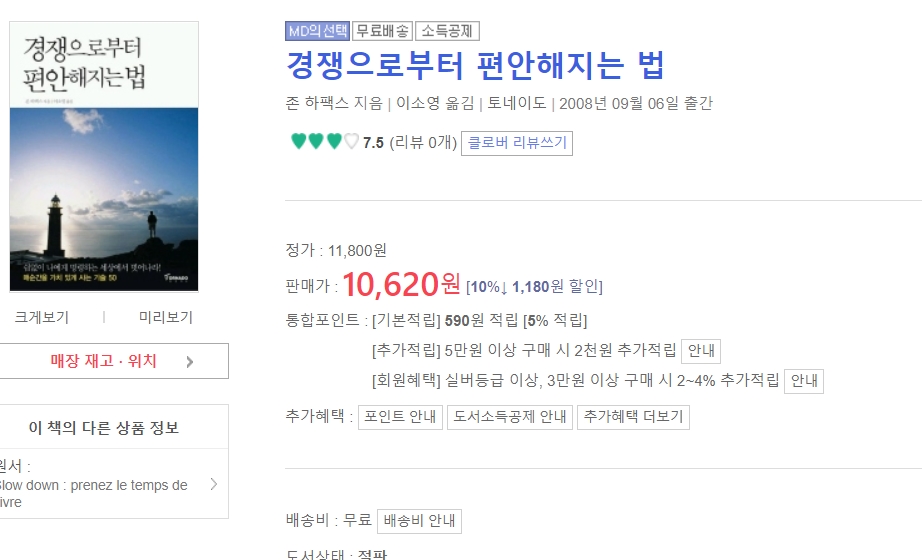Show 추가혜택 더보기
Image resolution: width=922 pixels, height=560 pixels.
click(x=633, y=417)
